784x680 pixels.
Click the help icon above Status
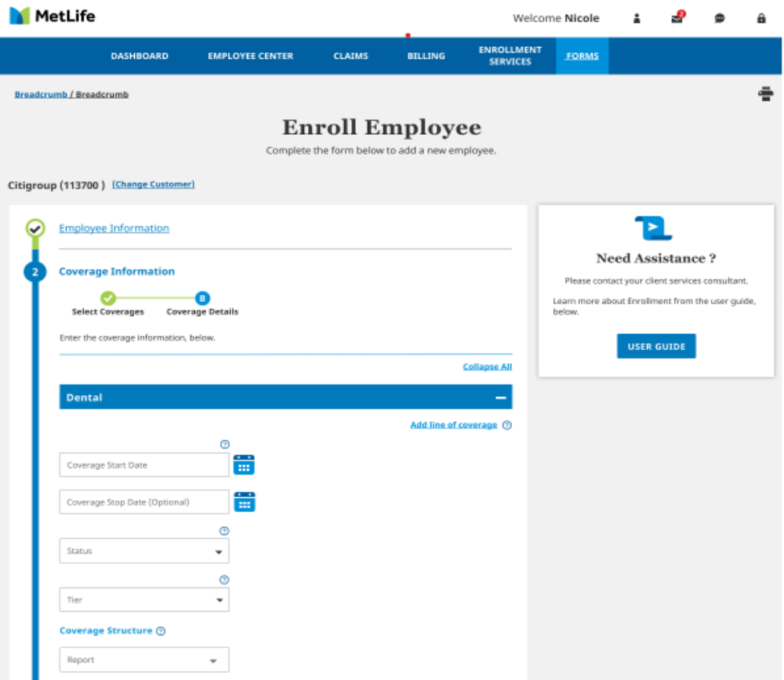224,530
